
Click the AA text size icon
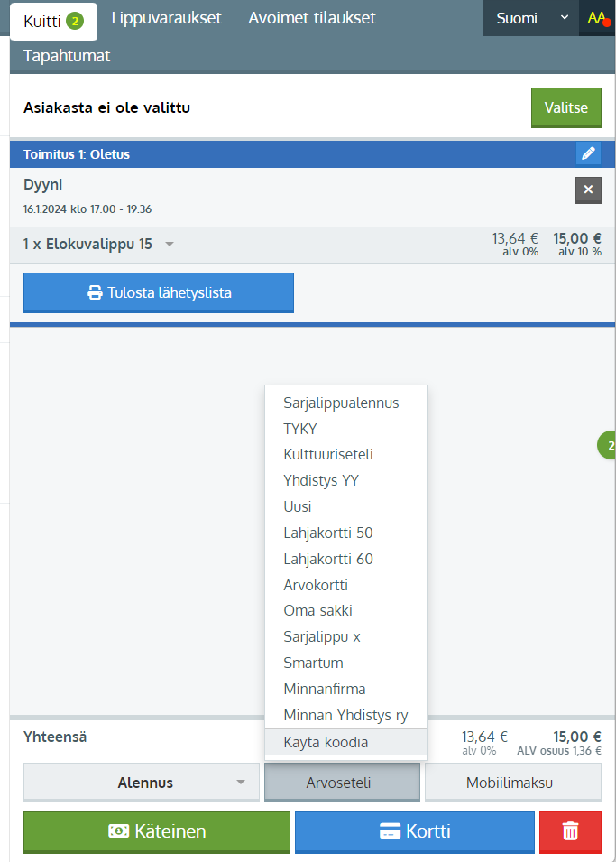click(597, 18)
